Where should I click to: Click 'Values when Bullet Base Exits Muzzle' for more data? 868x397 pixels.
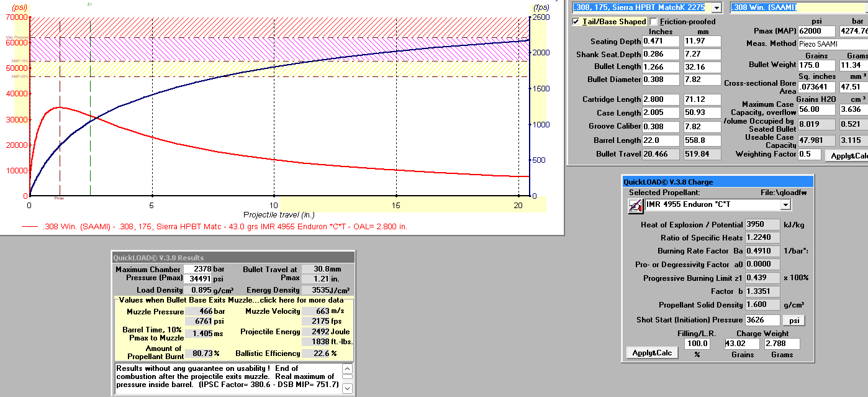click(233, 300)
